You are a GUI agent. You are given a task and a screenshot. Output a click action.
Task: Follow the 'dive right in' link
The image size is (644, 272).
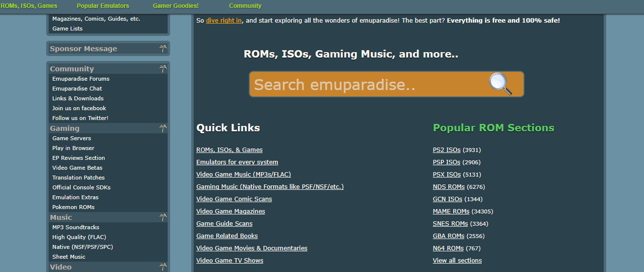(x=224, y=21)
